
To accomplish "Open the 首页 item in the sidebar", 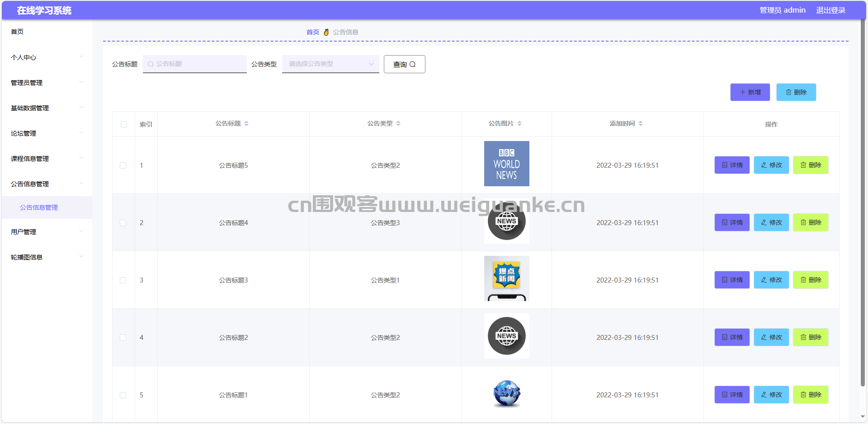I will [x=17, y=32].
